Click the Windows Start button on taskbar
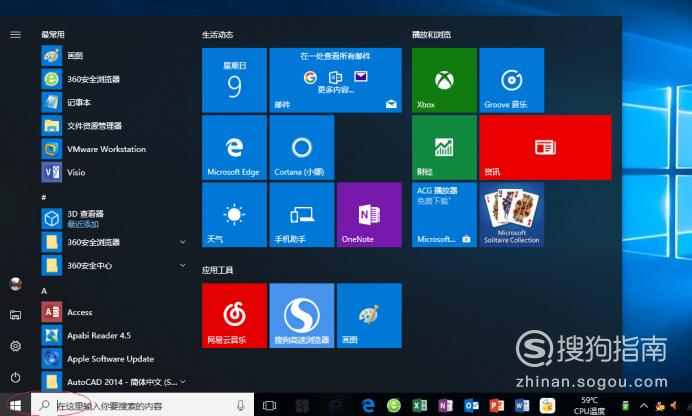 15,405
